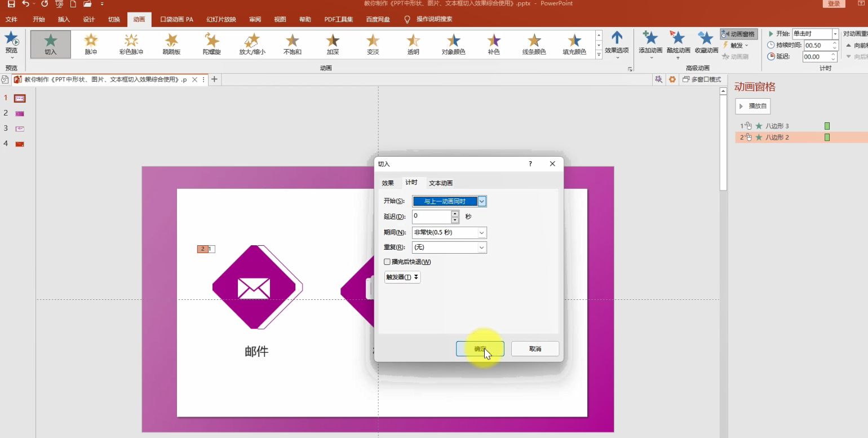Switch to the 文本动画 tab in dialog
This screenshot has height=438, width=868.
pyautogui.click(x=441, y=183)
